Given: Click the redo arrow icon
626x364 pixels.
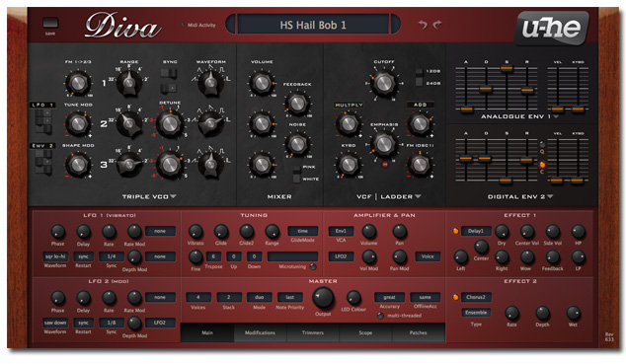Looking at the screenshot, I should (x=437, y=25).
